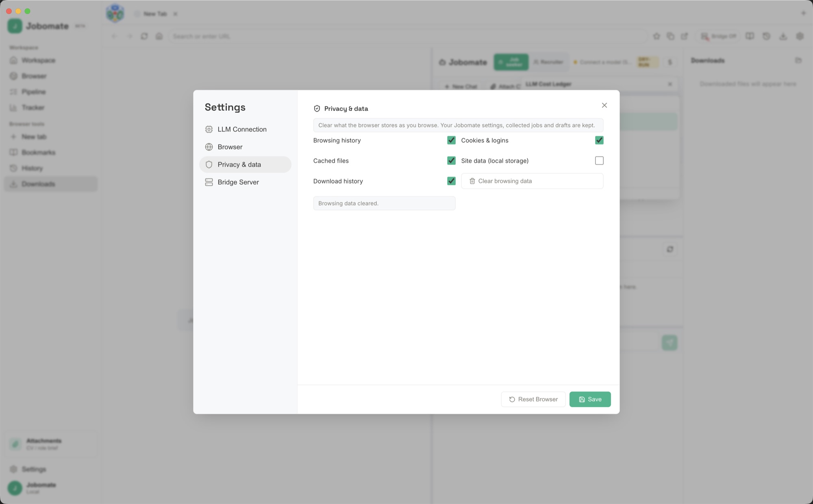Open Pipeline in the left sidebar
This screenshot has width=813, height=504.
(x=51, y=92)
